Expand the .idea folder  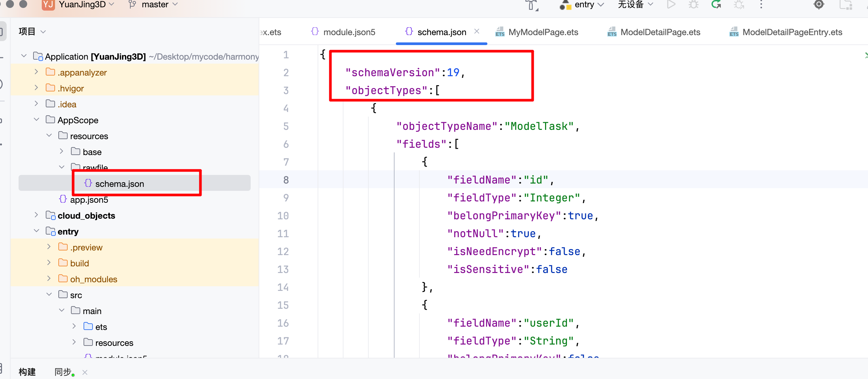click(x=36, y=103)
